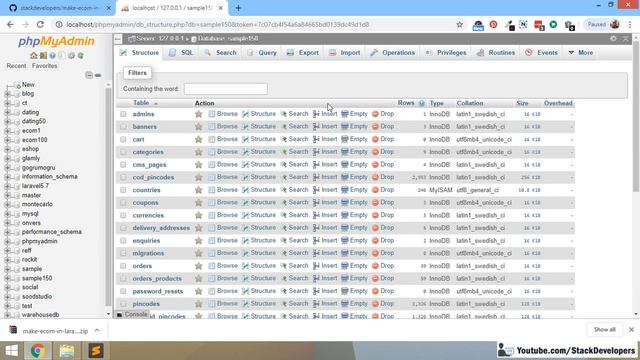Open File Explorer from taskbar
The height and width of the screenshot is (360, 640).
click(67, 351)
